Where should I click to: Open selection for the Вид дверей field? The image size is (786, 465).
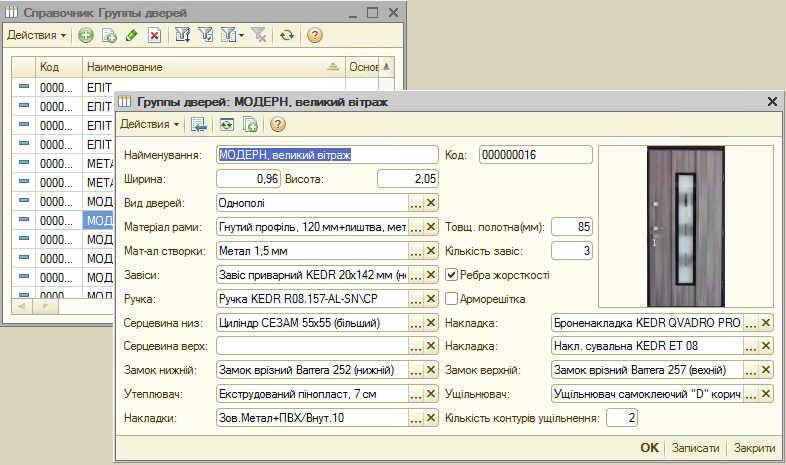(x=416, y=203)
